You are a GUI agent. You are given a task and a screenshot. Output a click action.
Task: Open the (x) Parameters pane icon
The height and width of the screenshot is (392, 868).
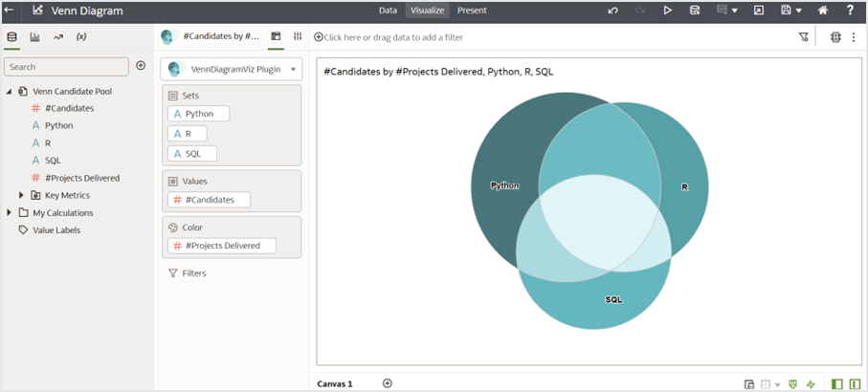(81, 37)
